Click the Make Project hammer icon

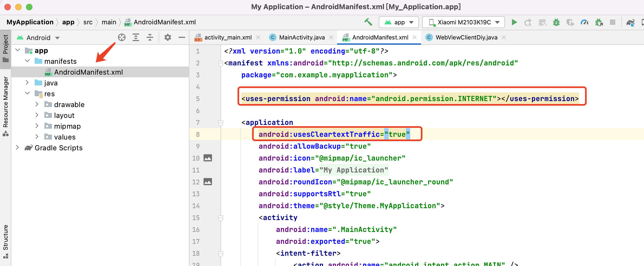368,22
